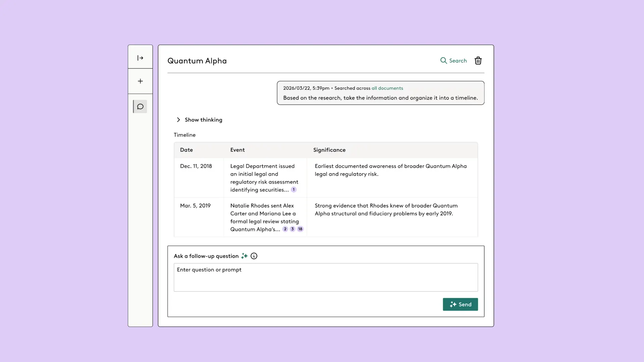Start a new chat with plus icon

click(140, 81)
